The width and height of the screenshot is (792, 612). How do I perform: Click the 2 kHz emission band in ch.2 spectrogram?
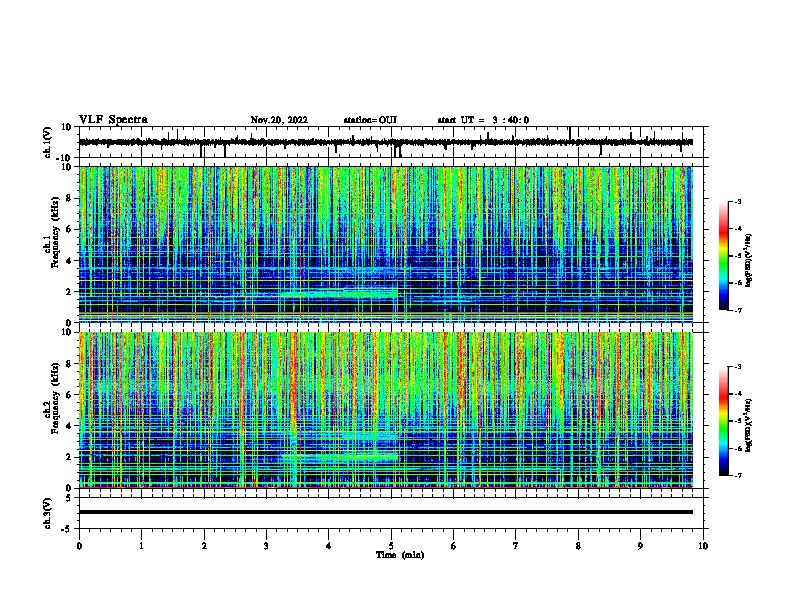[339, 458]
